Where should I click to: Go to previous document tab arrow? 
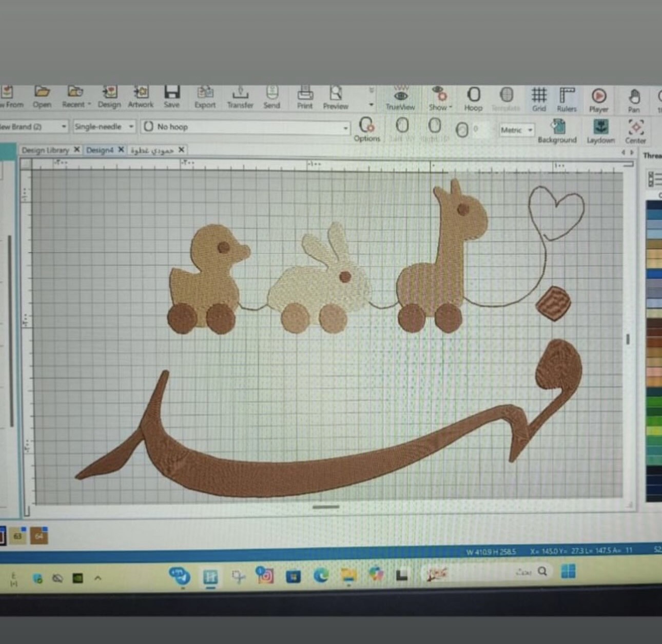click(624, 152)
